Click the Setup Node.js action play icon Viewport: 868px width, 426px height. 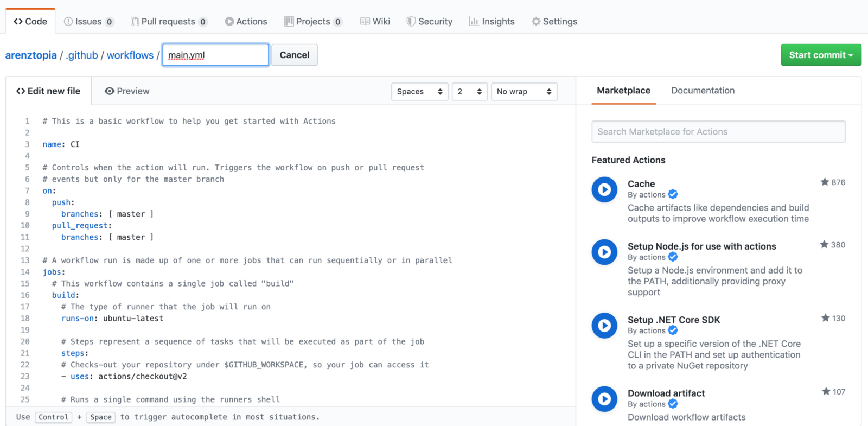[604, 252]
